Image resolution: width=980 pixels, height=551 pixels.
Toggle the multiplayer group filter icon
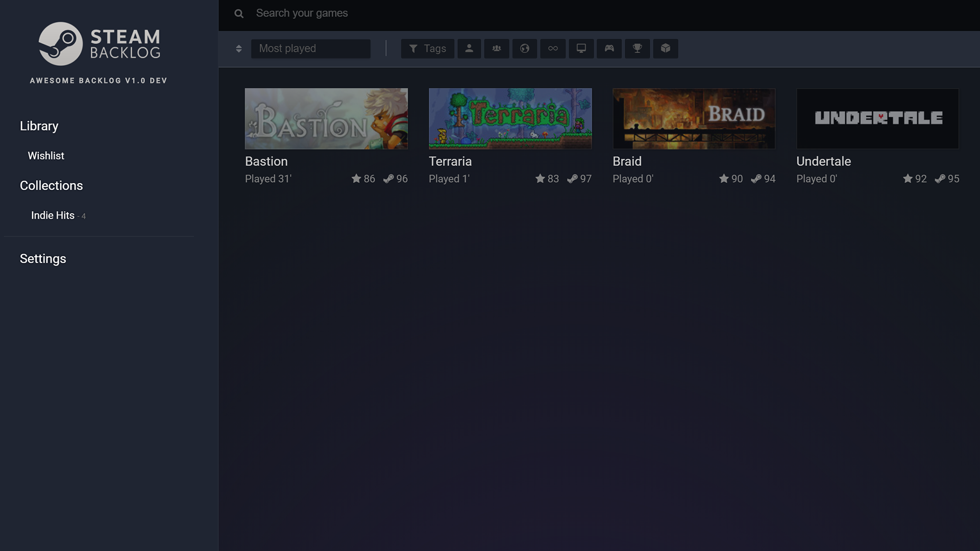[x=496, y=48]
